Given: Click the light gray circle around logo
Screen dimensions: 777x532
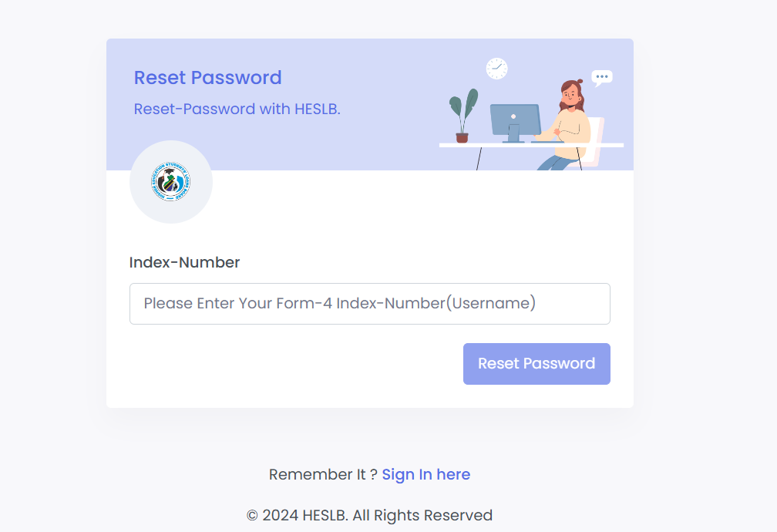Looking at the screenshot, I should tap(171, 182).
